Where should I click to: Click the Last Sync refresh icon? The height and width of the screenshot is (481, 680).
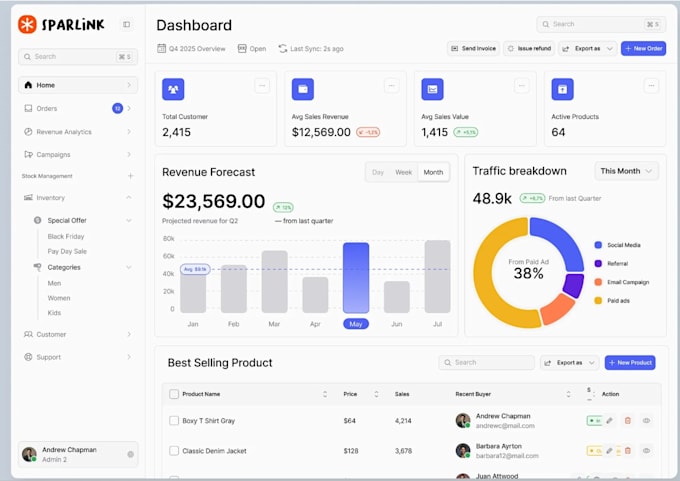click(283, 49)
